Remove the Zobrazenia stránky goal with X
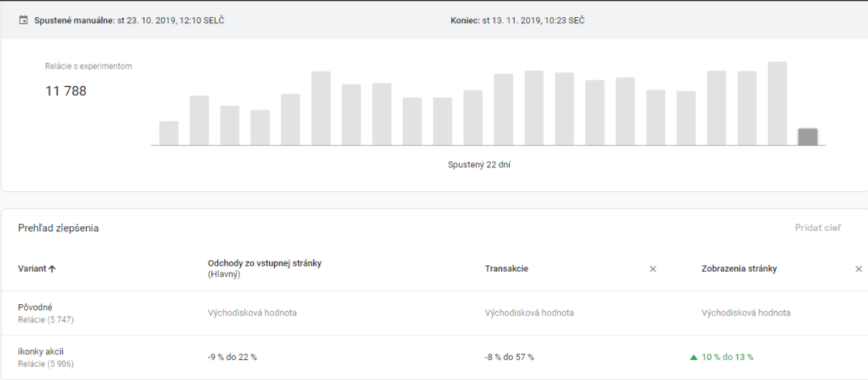868x380 pixels. (x=859, y=269)
